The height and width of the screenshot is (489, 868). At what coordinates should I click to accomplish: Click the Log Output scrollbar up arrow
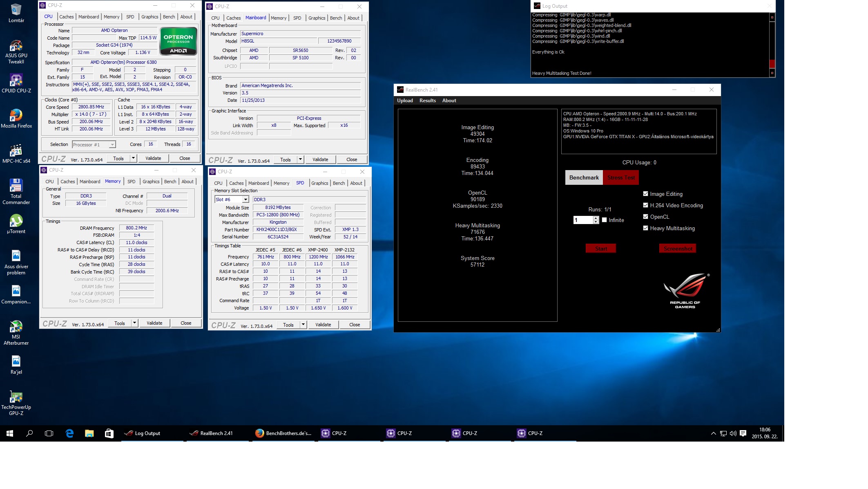[772, 17]
